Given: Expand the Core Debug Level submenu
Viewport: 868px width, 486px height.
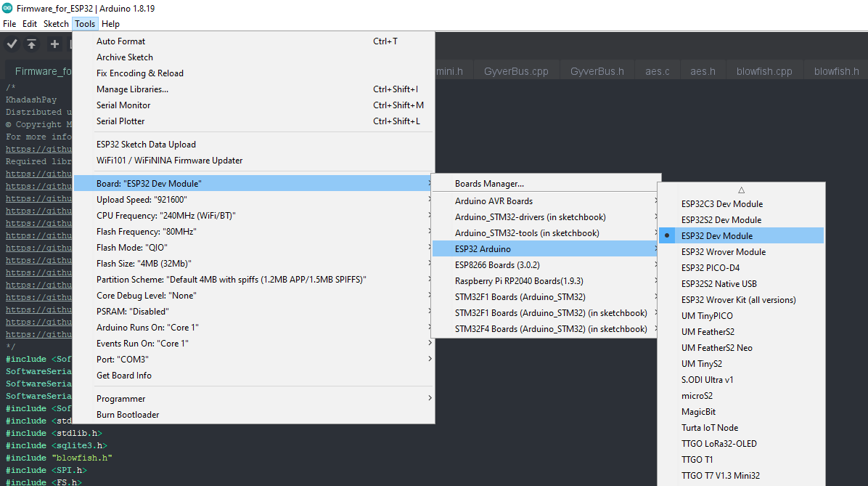Looking at the screenshot, I should click(x=254, y=296).
